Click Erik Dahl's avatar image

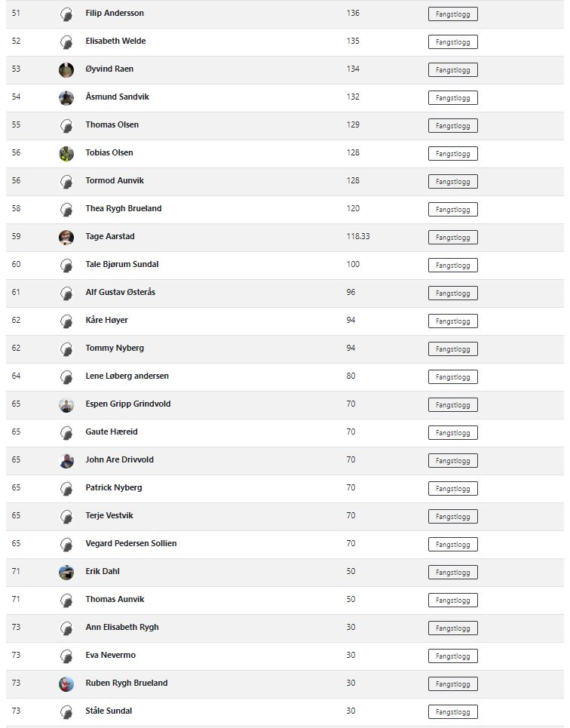coord(66,573)
